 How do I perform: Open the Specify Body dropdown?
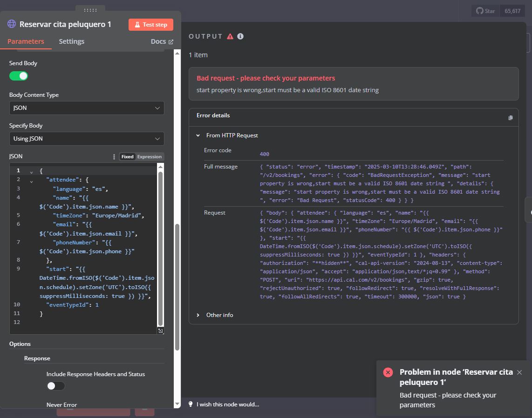(x=87, y=139)
